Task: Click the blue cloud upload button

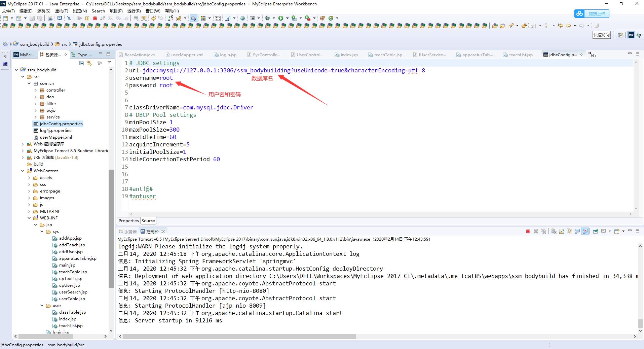Action: (592, 13)
